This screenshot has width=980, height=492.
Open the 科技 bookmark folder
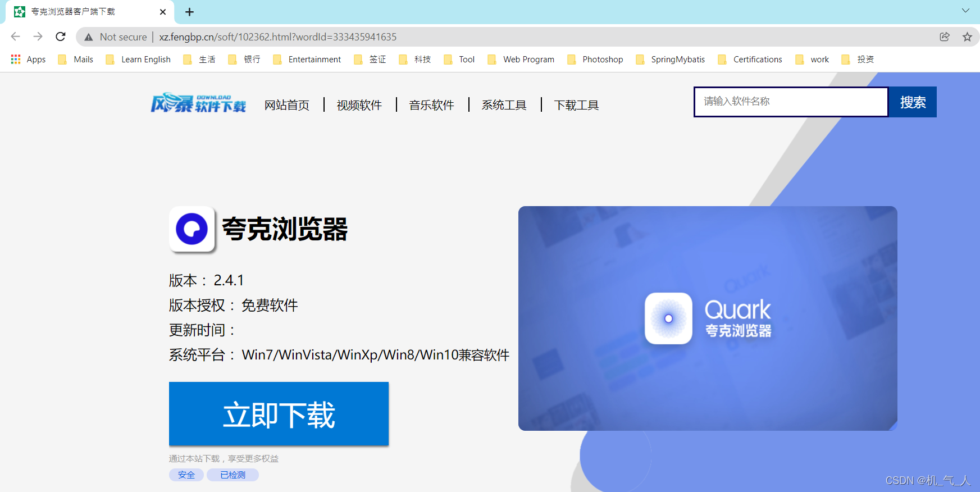click(415, 60)
